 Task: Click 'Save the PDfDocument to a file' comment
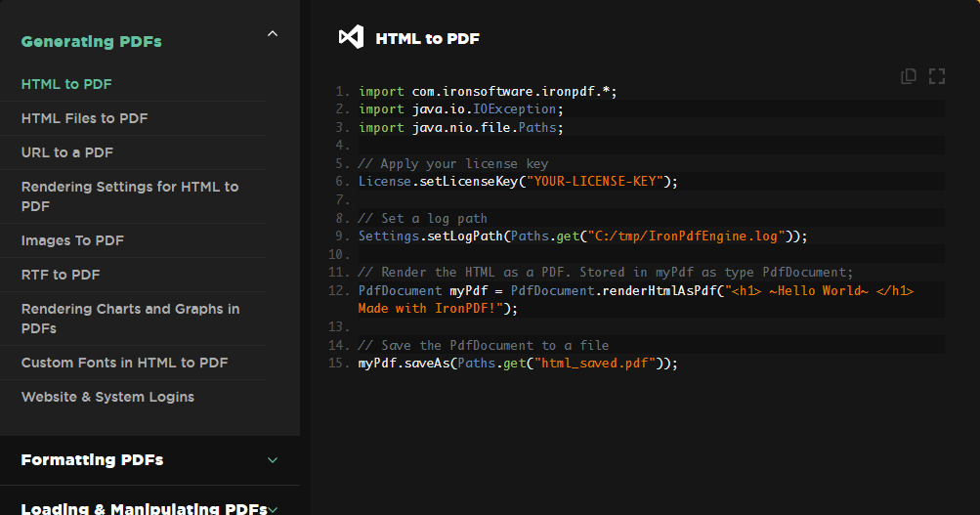pyautogui.click(x=483, y=345)
